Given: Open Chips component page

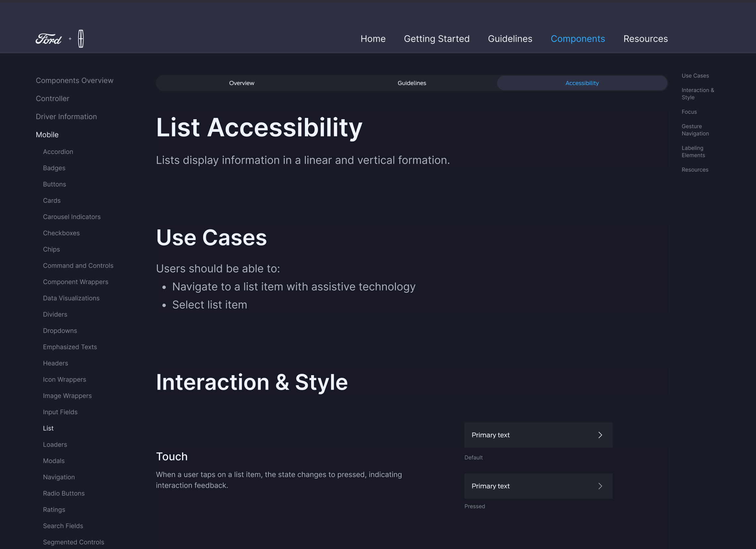Looking at the screenshot, I should 51,249.
